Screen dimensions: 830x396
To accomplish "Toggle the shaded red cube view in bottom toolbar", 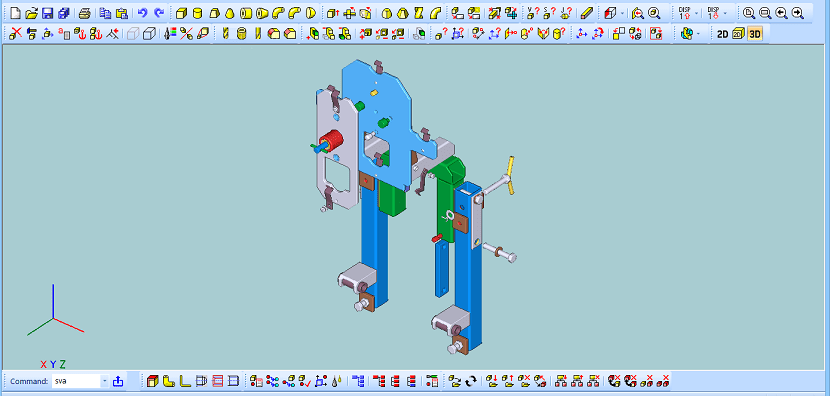I will 152,381.
